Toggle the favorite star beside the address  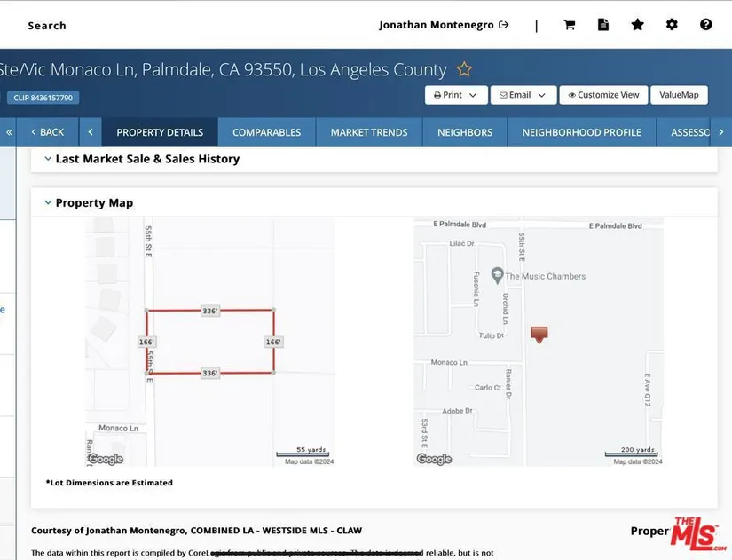click(x=463, y=69)
